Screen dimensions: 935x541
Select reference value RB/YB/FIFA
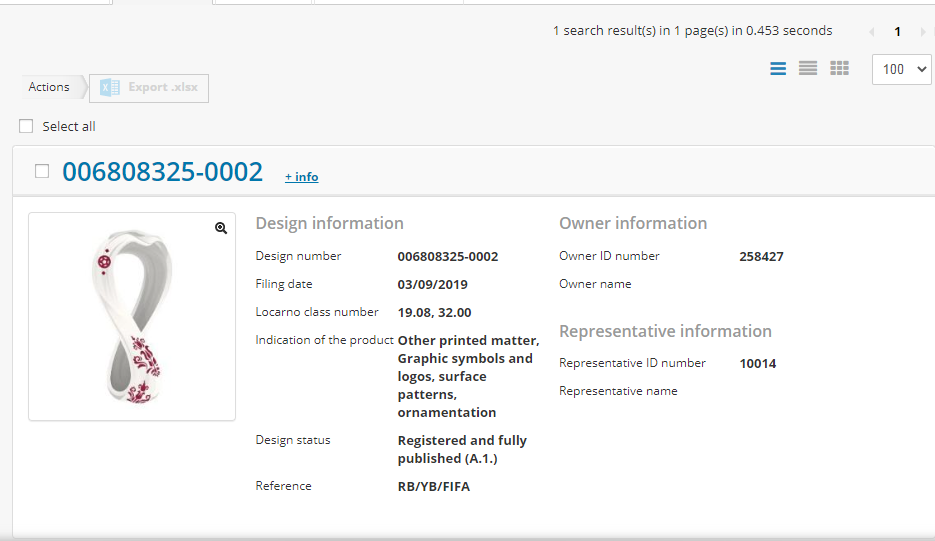coord(434,487)
